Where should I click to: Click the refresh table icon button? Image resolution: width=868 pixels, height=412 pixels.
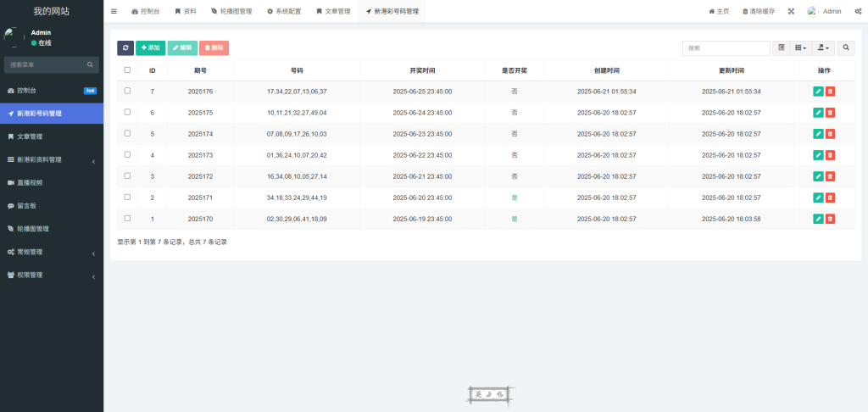coord(125,48)
